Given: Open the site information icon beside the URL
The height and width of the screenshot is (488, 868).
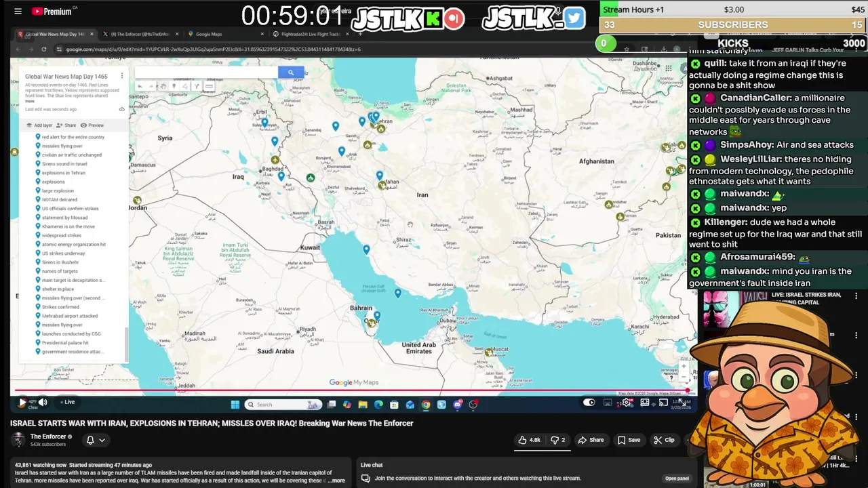Looking at the screenshot, I should (x=60, y=49).
